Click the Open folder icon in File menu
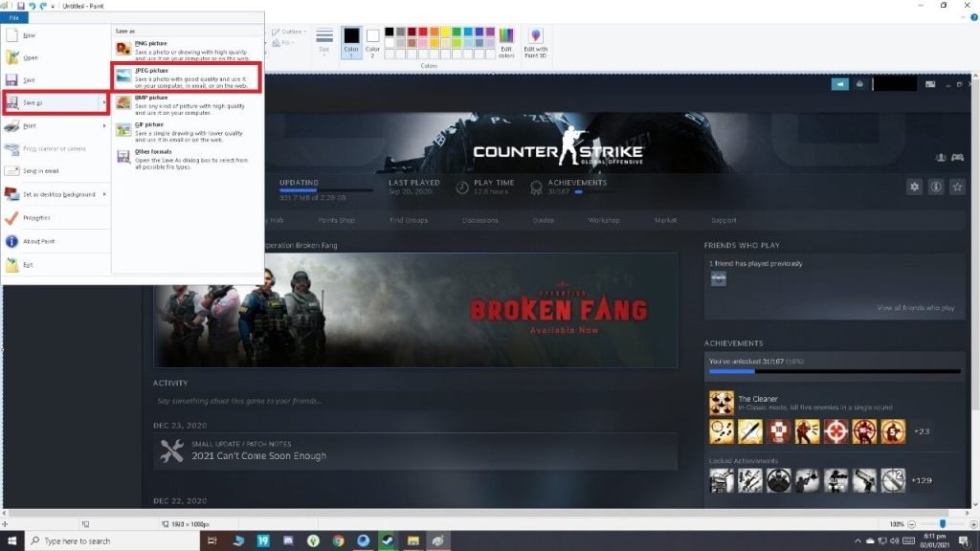 click(11, 57)
